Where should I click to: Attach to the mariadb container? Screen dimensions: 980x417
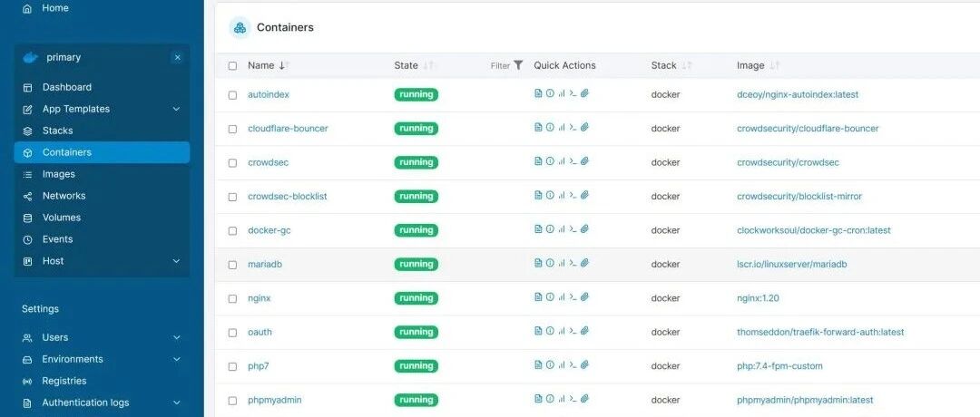point(584,263)
